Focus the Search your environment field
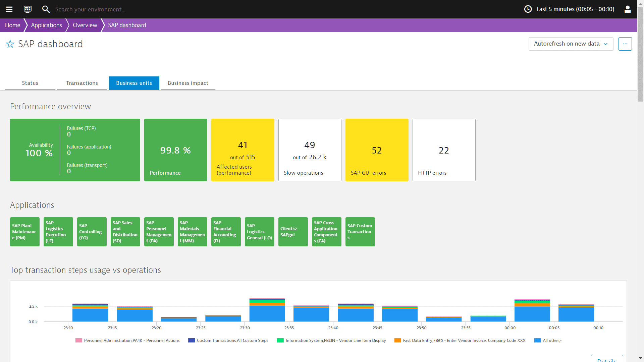Image resolution: width=644 pixels, height=362 pixels. coord(91,9)
